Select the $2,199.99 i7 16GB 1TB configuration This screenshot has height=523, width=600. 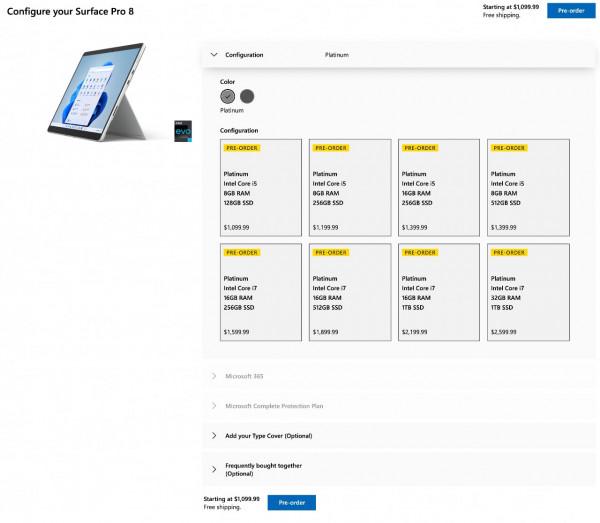[x=438, y=292]
